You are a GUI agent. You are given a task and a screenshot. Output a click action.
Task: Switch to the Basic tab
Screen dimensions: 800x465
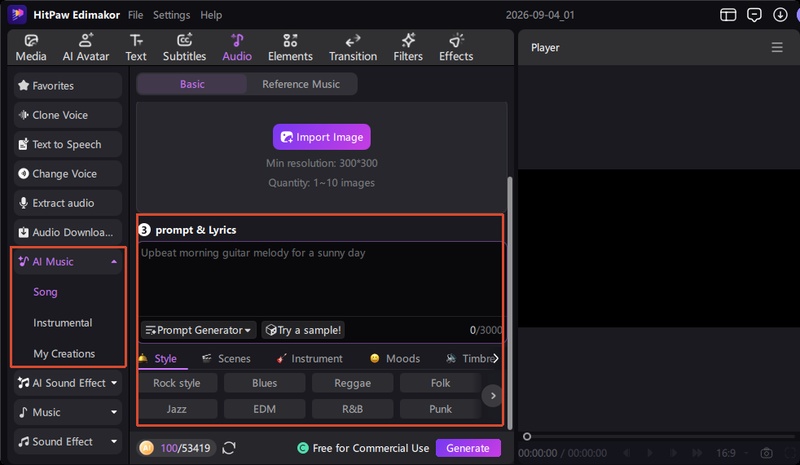coord(192,84)
